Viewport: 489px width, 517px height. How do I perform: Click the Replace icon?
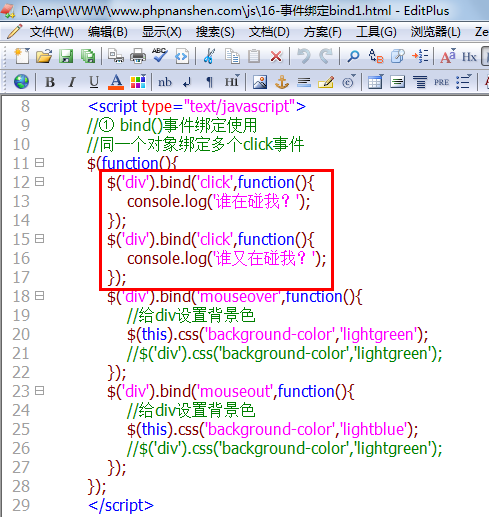coord(376,56)
